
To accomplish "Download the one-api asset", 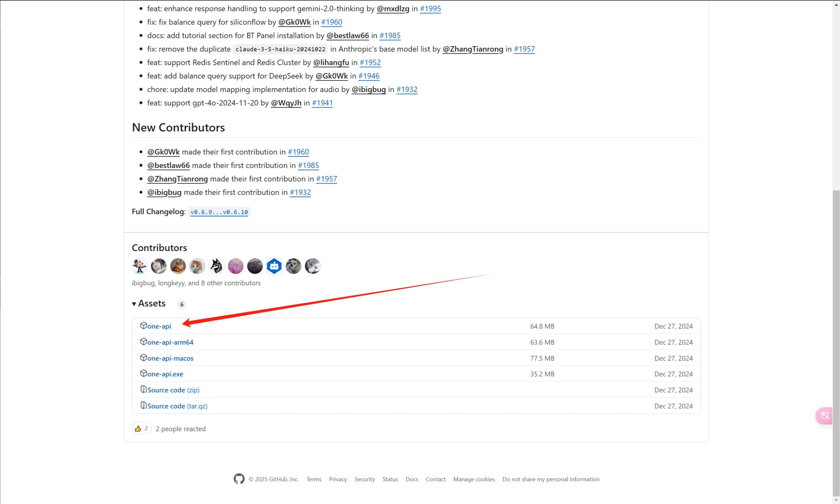I will coord(159,326).
